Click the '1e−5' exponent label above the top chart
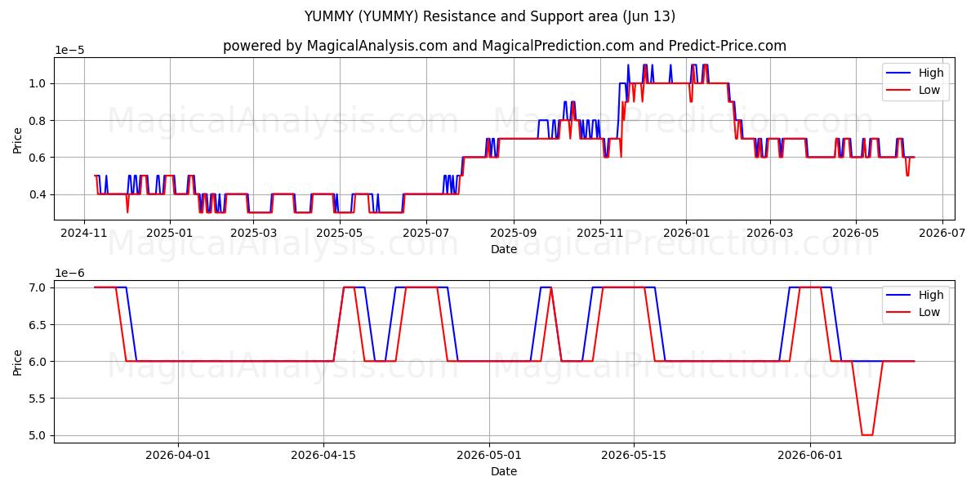This screenshot has height=490, width=980. pos(69,50)
